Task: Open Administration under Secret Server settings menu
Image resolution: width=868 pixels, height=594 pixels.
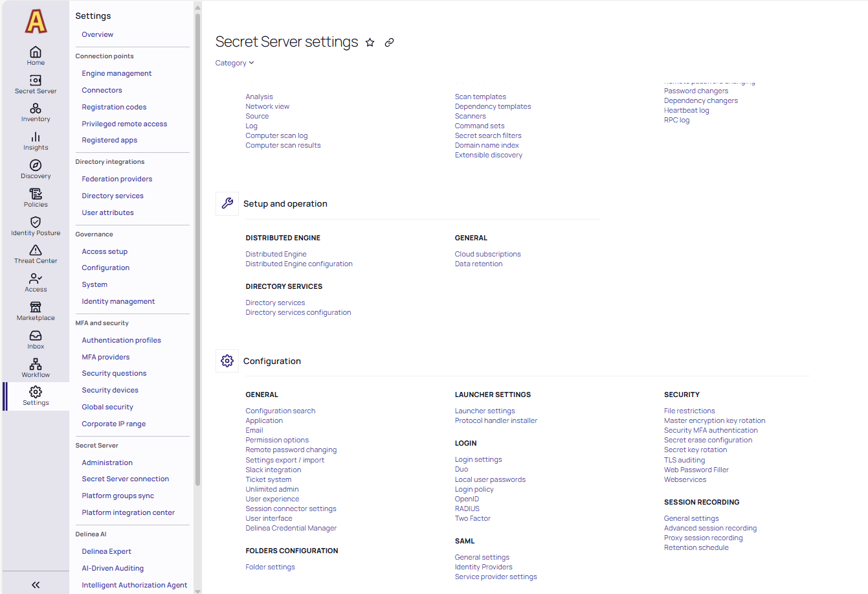Action: click(x=107, y=462)
